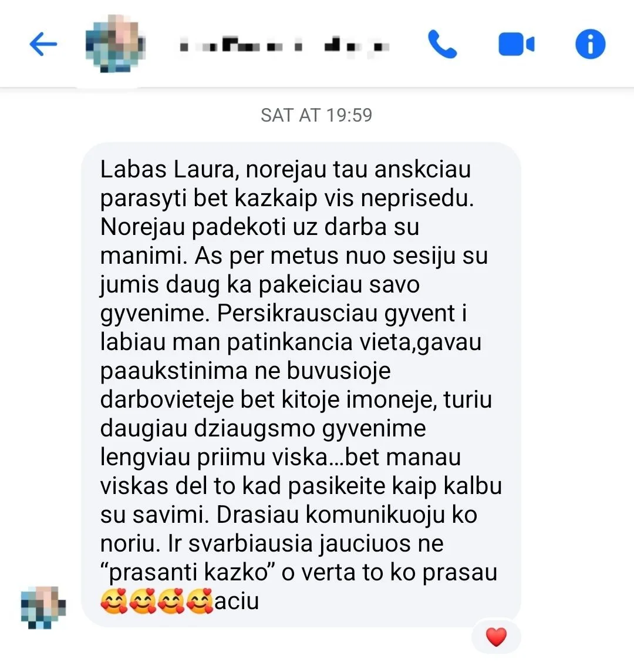
Task: Tap the first smiling-hearts emoji in the message
Action: 114,601
